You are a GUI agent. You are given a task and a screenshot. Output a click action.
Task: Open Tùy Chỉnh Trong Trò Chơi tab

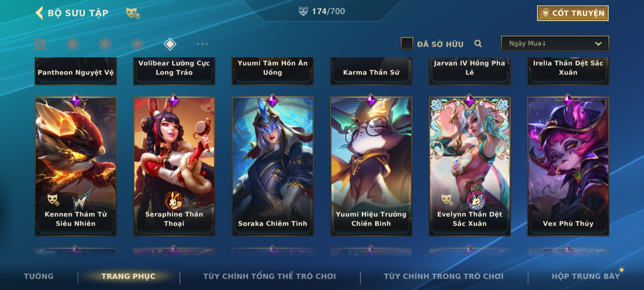coord(444,276)
